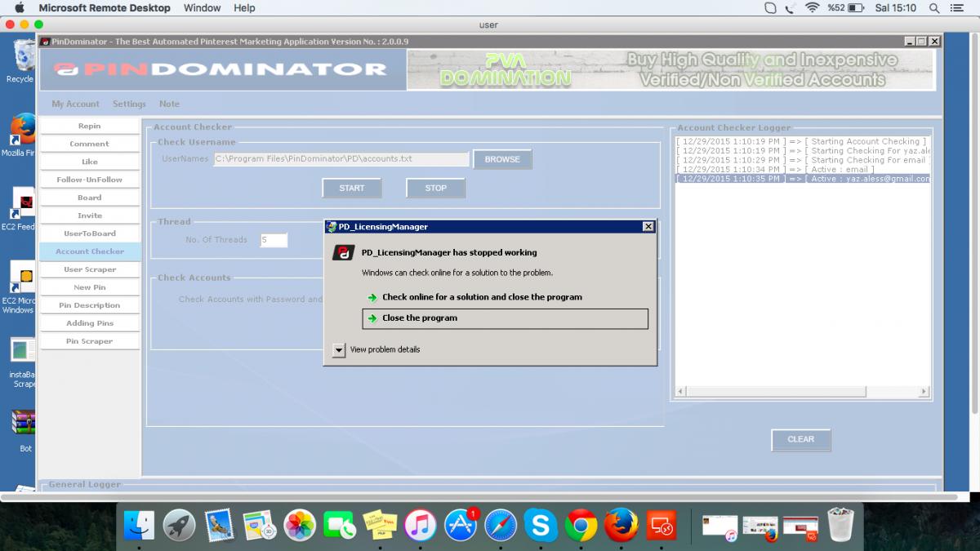Image resolution: width=980 pixels, height=551 pixels.
Task: Launch Launchpad rocket icon in dock
Action: 179,526
